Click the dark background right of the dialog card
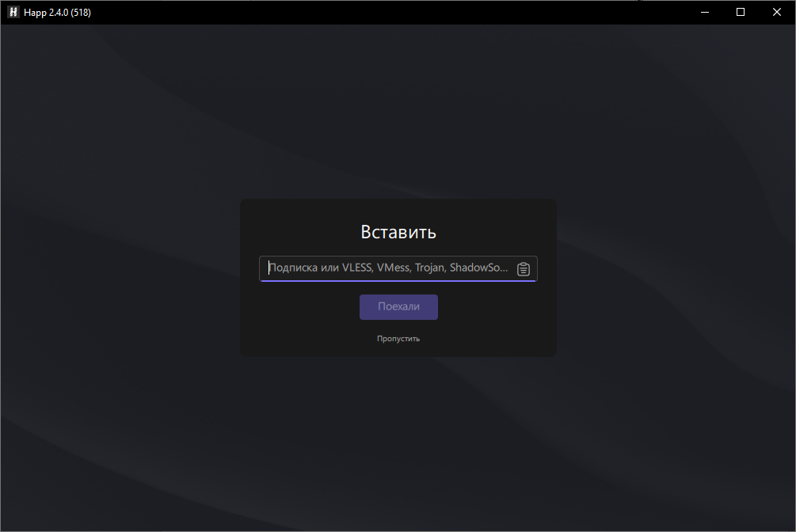Image resolution: width=796 pixels, height=532 pixels. pos(673,277)
